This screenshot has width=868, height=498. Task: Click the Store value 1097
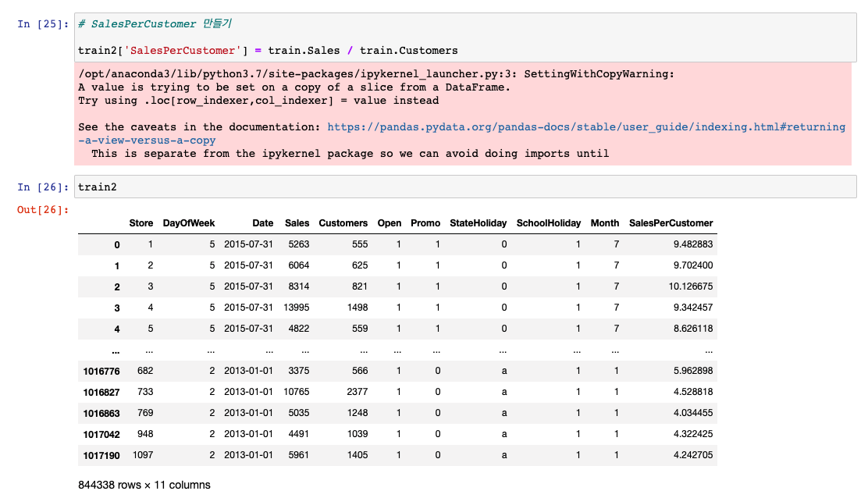click(x=143, y=455)
